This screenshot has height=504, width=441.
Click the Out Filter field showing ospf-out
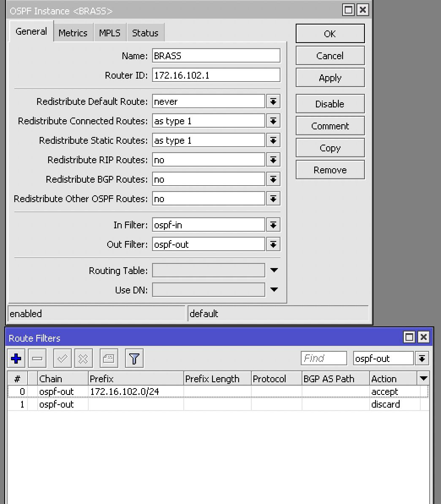point(208,245)
